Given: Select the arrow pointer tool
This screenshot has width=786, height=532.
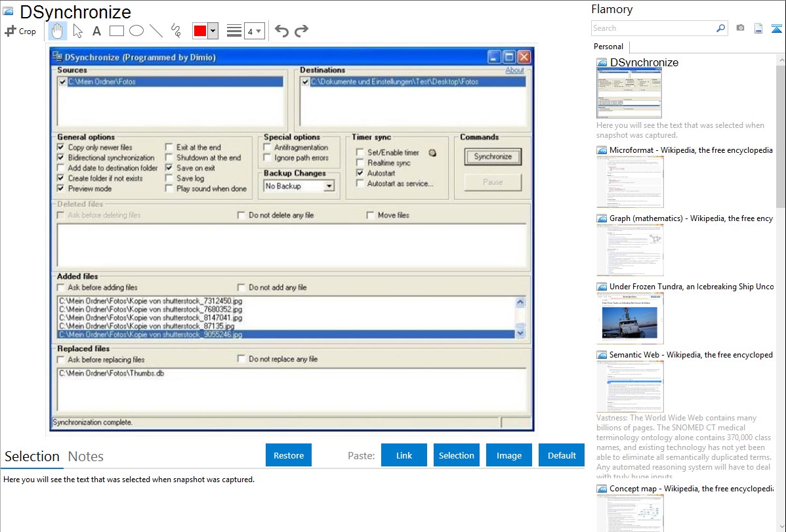Looking at the screenshot, I should 77,31.
